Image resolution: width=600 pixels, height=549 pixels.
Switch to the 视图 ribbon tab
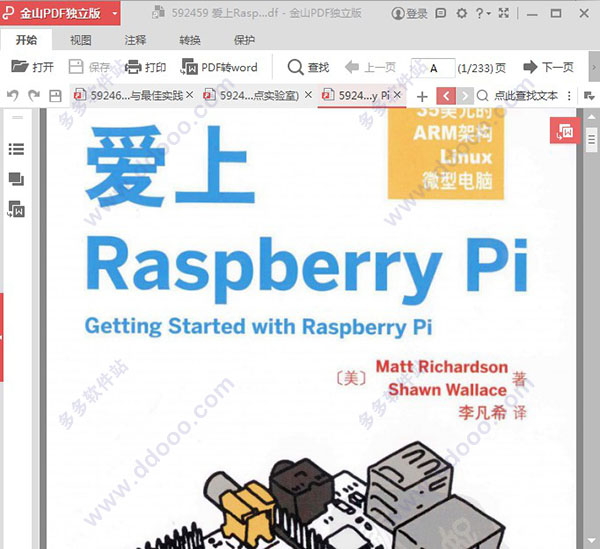point(81,40)
